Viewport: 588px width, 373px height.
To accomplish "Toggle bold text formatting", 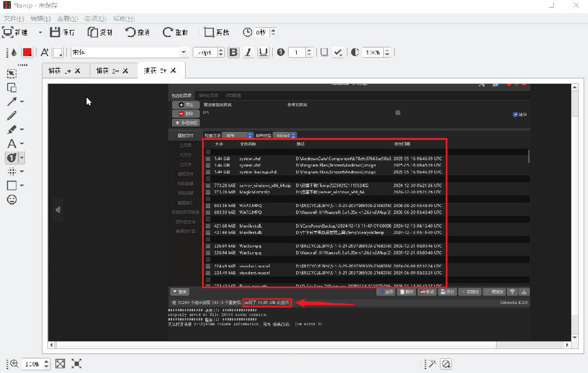I will (x=233, y=52).
